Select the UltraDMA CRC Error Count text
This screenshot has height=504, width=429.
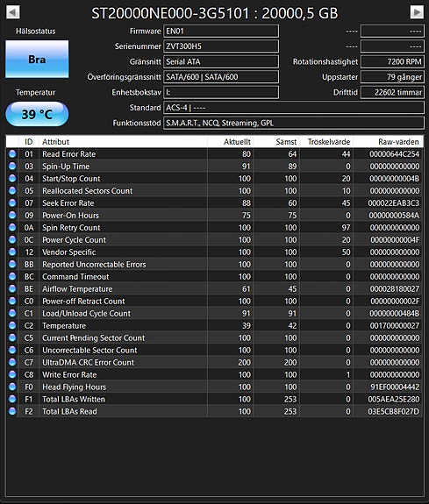89,362
